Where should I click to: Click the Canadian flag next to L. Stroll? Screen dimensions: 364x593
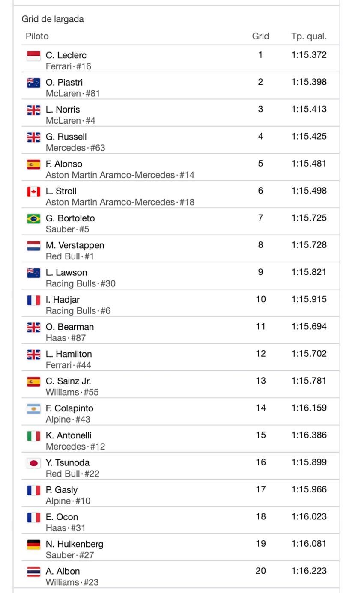[33, 191]
